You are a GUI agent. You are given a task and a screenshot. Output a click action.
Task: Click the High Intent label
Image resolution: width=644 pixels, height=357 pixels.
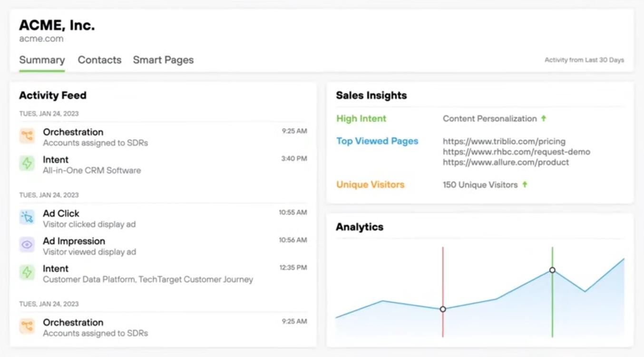tap(361, 119)
